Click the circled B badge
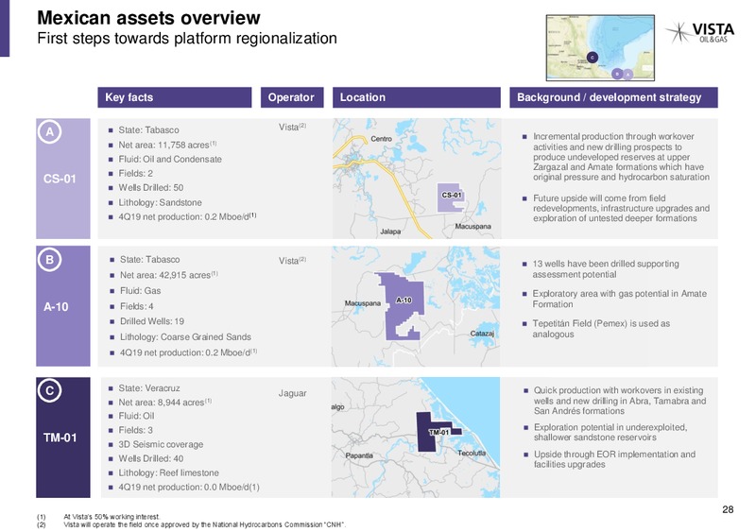The image size is (756, 532). coord(50,260)
